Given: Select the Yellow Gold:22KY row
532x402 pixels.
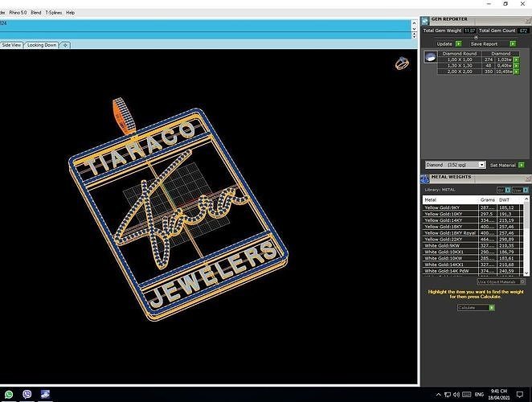Looking at the screenshot, I should click(x=473, y=239).
